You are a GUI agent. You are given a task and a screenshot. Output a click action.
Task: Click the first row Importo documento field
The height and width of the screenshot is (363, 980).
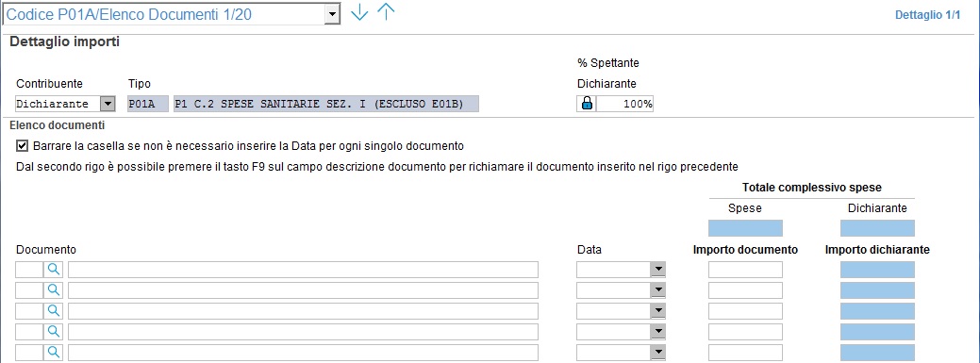pyautogui.click(x=745, y=270)
